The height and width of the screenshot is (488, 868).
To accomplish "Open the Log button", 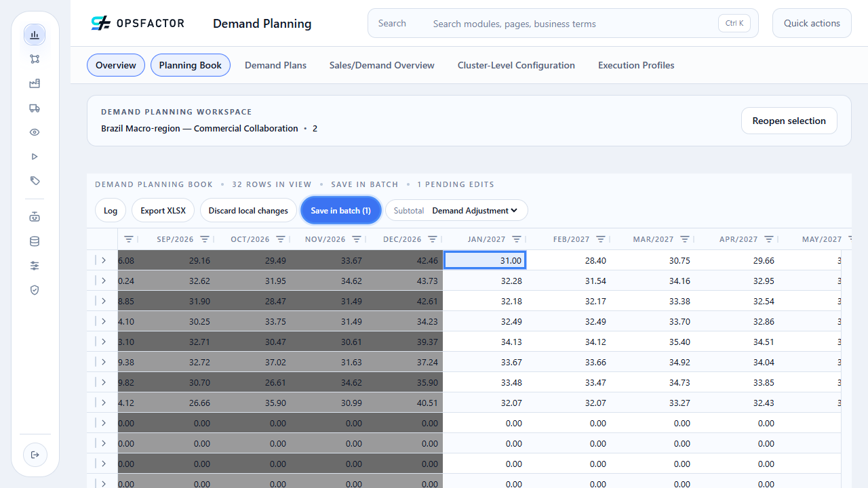I will [111, 211].
